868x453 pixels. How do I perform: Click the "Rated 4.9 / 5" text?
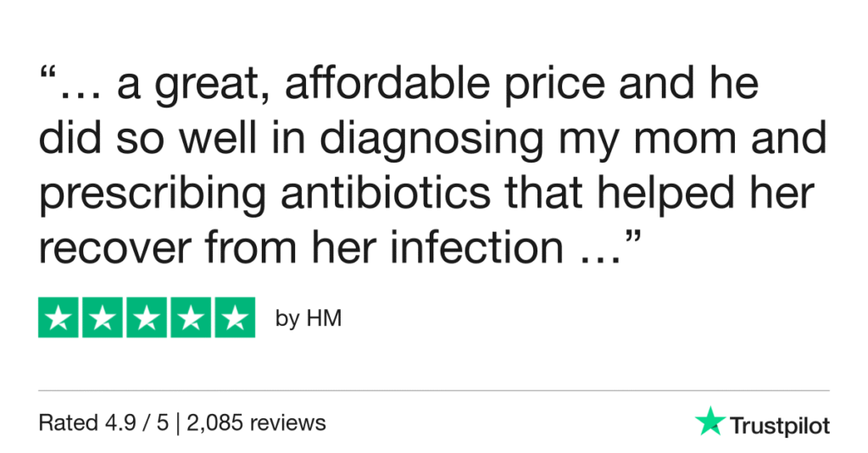pyautogui.click(x=95, y=422)
